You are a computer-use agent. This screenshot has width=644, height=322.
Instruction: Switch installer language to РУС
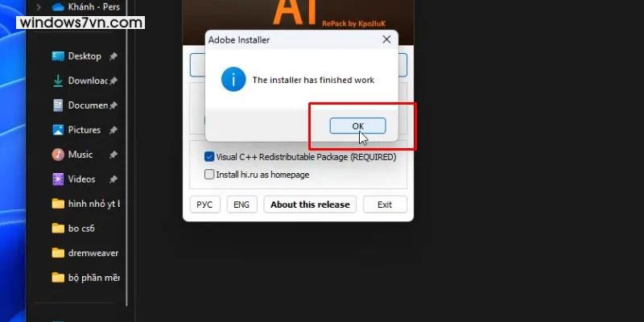(204, 204)
